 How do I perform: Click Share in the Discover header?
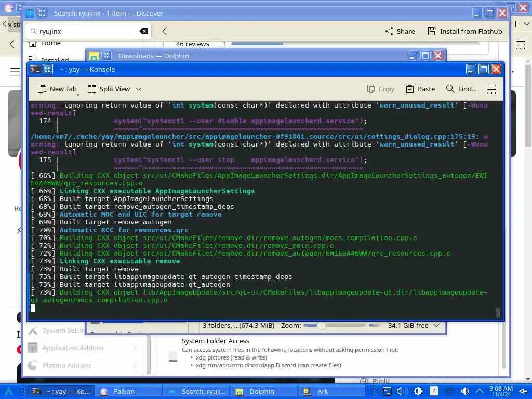[400, 31]
